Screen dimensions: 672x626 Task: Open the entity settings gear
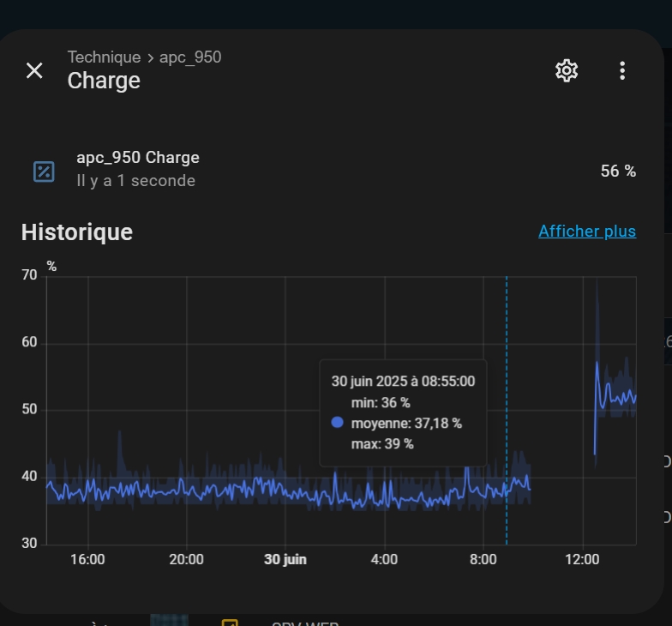567,70
